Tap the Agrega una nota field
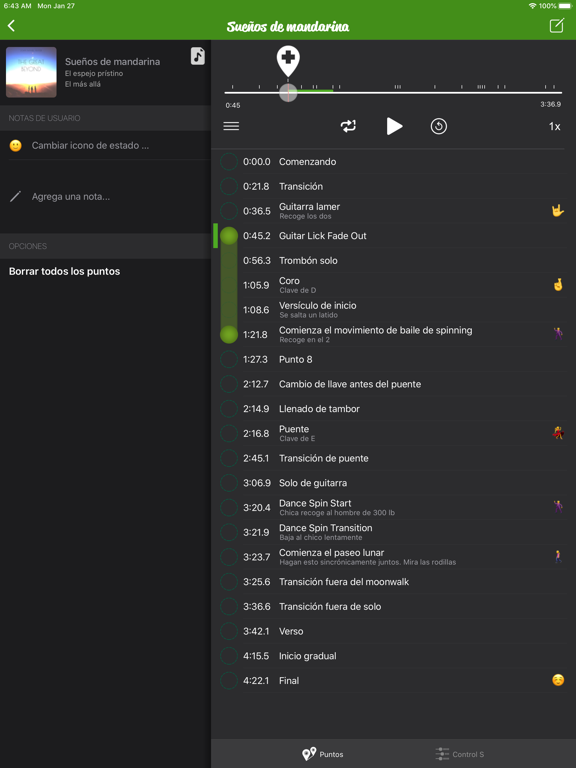 coord(105,196)
